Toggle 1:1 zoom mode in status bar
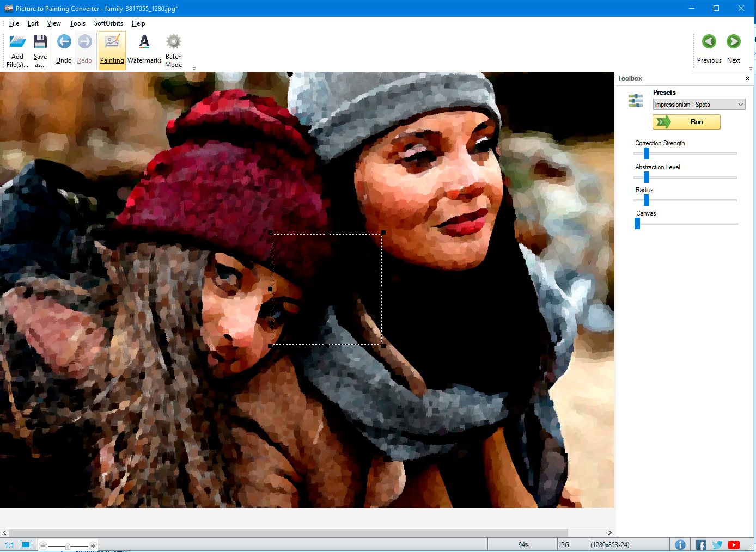Viewport: 756px width, 552px height. [8, 544]
